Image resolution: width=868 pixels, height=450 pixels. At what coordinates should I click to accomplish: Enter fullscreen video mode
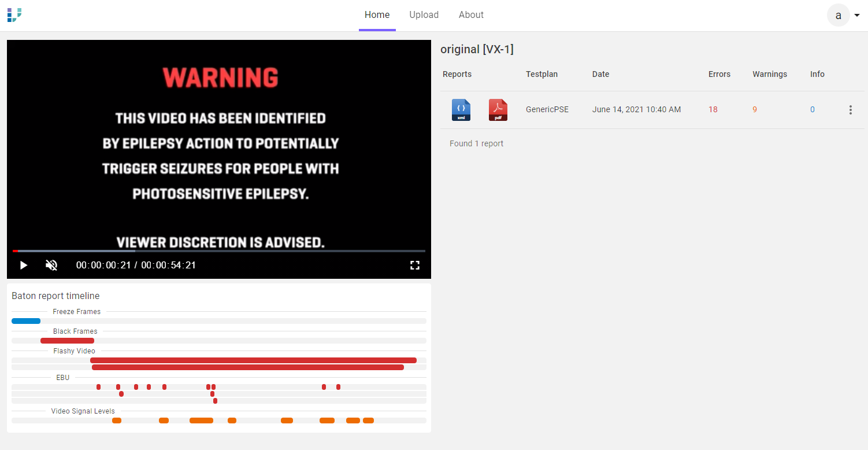pyautogui.click(x=414, y=265)
